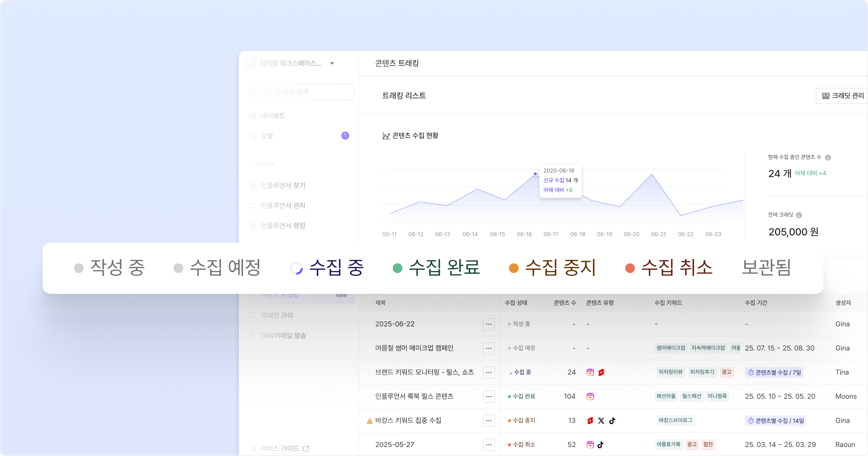The height and width of the screenshot is (456, 868).
Task: Click the X platform icon in 바캉스 row
Action: (x=601, y=421)
